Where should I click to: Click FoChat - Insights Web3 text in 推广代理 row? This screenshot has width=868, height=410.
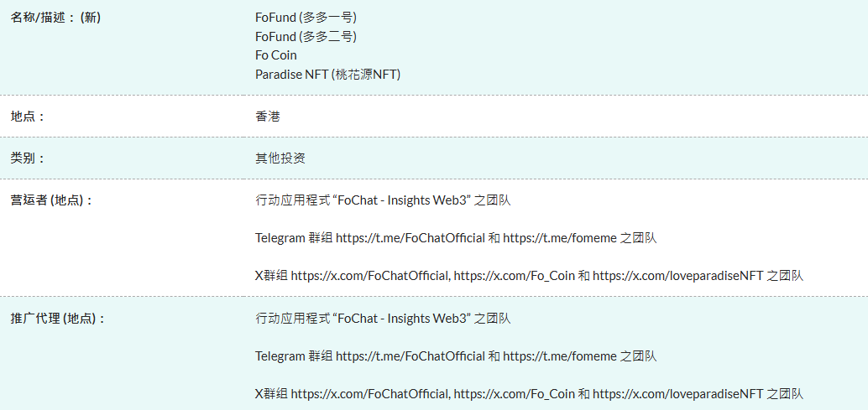coord(401,319)
